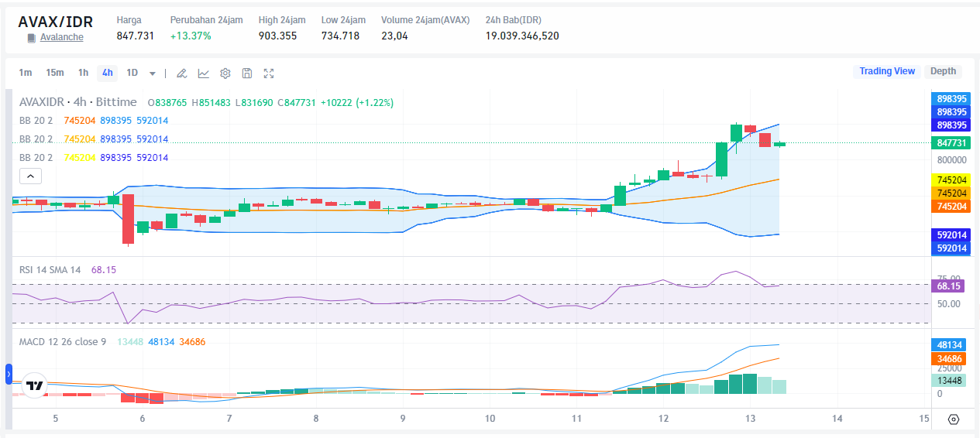Open the drawing tools pencil icon
This screenshot has height=438, width=980.
tap(181, 74)
